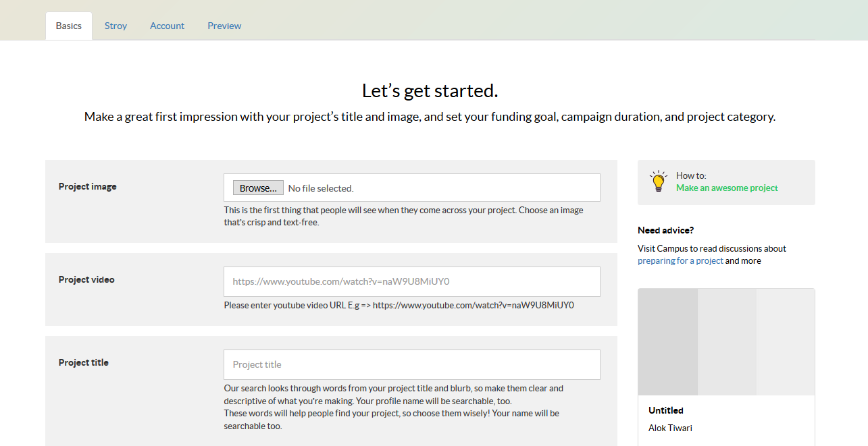The height and width of the screenshot is (446, 868).
Task: Open 'Make an awesome project' link
Action: [x=727, y=188]
